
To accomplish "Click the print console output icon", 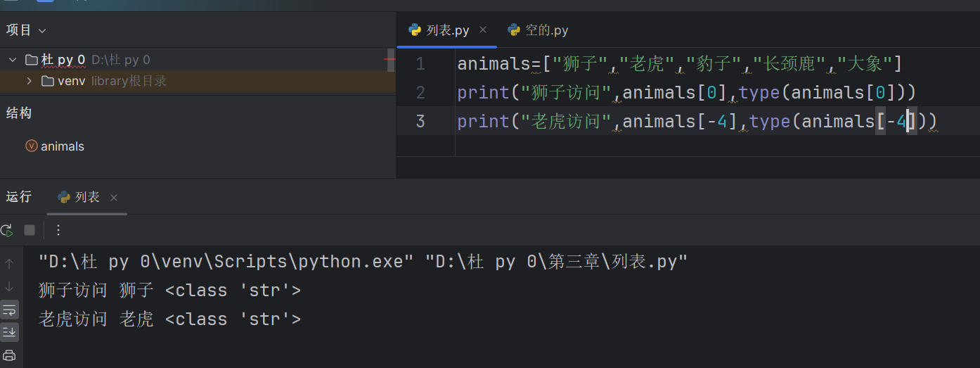I will 9,355.
